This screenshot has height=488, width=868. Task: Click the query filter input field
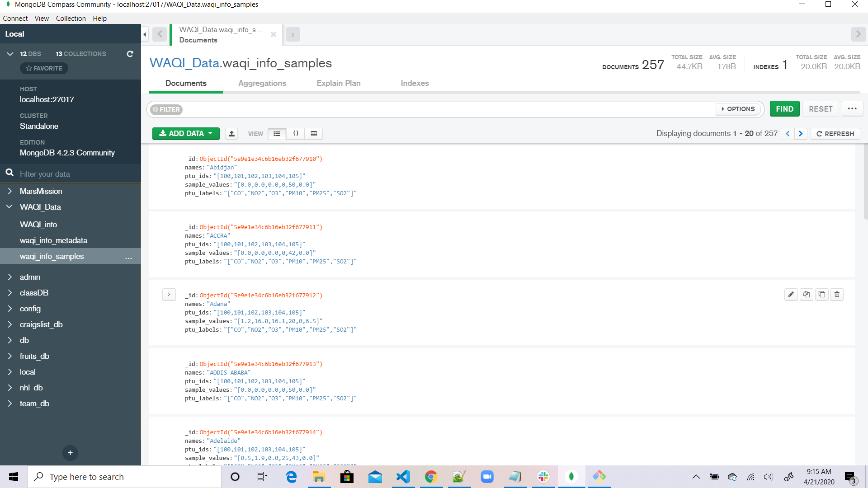click(448, 109)
